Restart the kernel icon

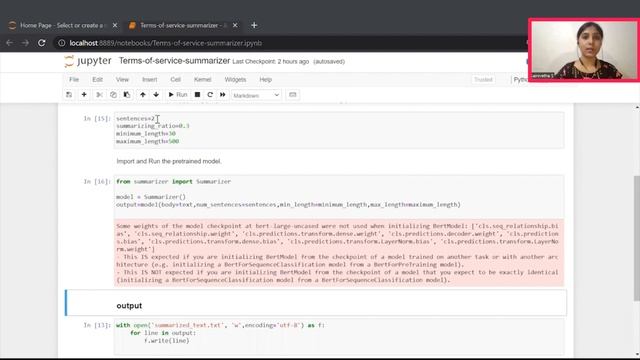pos(210,95)
